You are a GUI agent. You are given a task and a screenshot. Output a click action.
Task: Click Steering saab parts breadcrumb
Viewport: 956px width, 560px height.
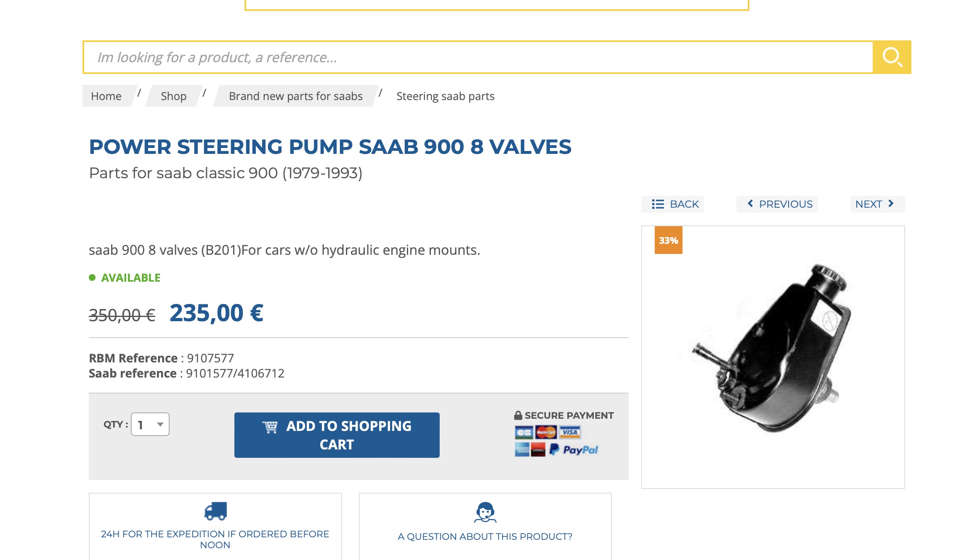(445, 96)
